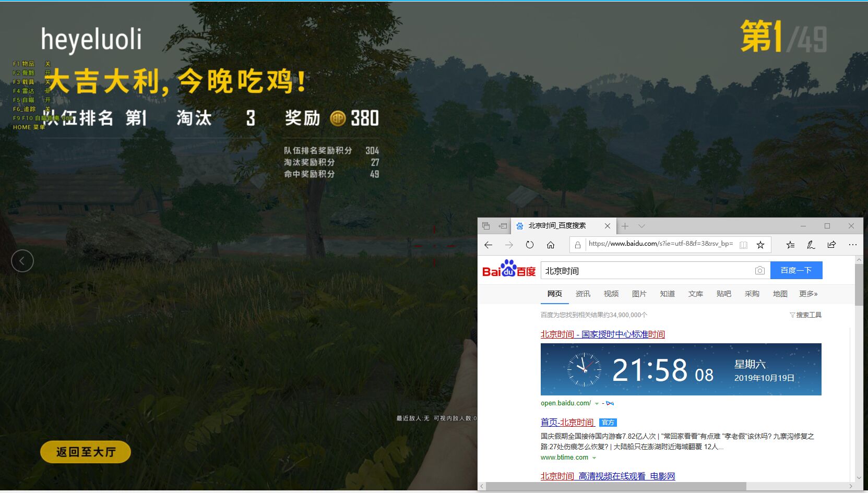Select the 网页 search tab
The image size is (868, 493).
coord(554,294)
